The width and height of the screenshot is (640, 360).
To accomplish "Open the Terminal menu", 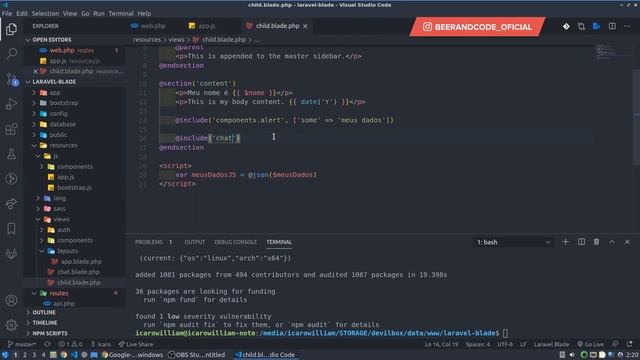I will 121,13.
